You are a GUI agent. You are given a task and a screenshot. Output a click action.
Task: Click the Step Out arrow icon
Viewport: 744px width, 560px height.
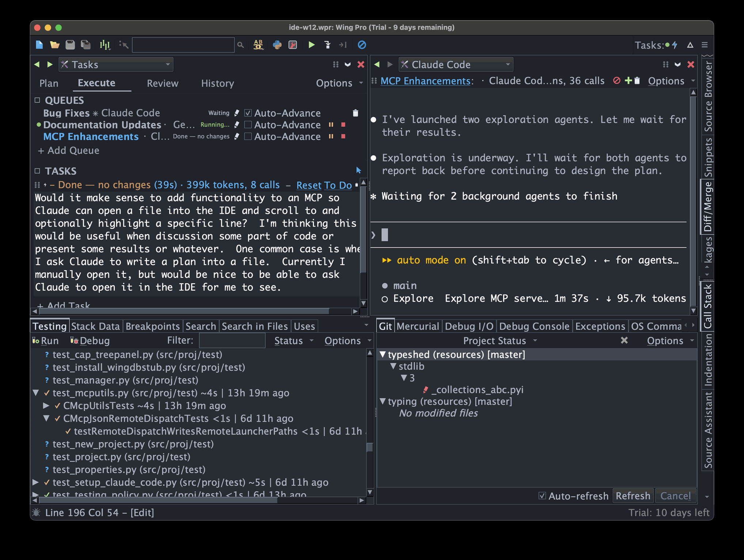pos(343,45)
